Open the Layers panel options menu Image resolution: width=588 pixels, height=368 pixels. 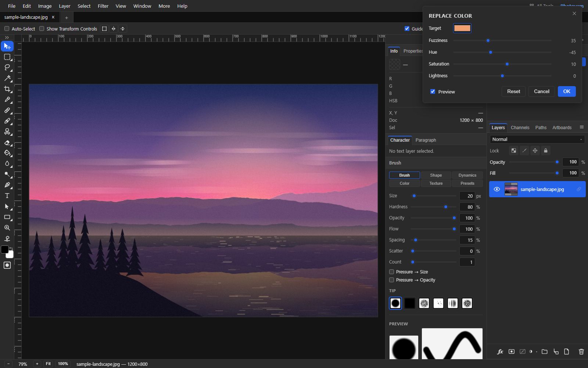click(x=581, y=127)
